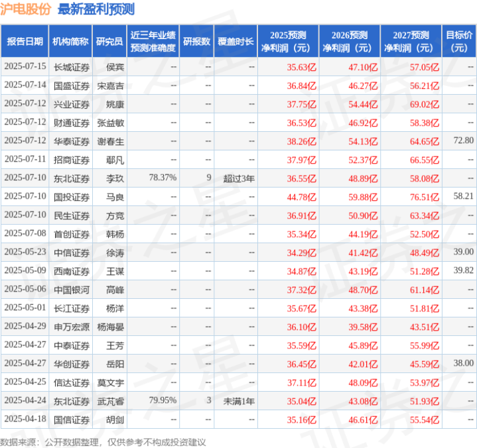Viewport: 477px width, 448px height.
Task: Click analyst name 高峰
Action: point(115,290)
